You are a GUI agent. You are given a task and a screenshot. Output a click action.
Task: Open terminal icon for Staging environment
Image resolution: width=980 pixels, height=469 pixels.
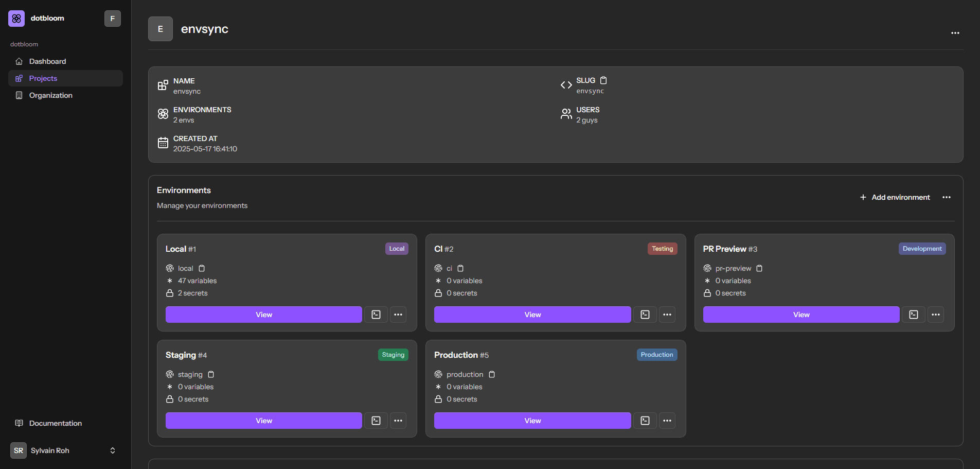click(x=376, y=421)
